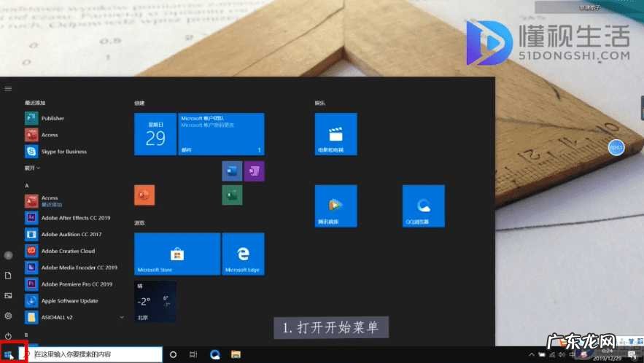
Task: Open the QQ Browser tile
Action: click(423, 206)
